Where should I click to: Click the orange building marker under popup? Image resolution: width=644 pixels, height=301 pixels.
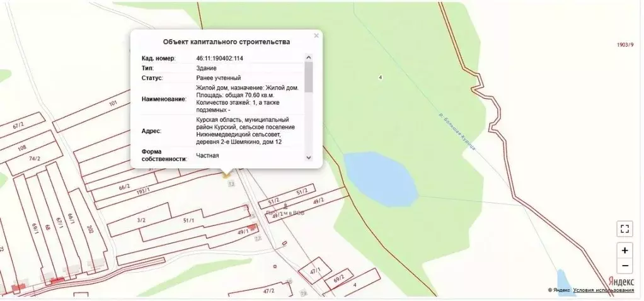[226, 176]
